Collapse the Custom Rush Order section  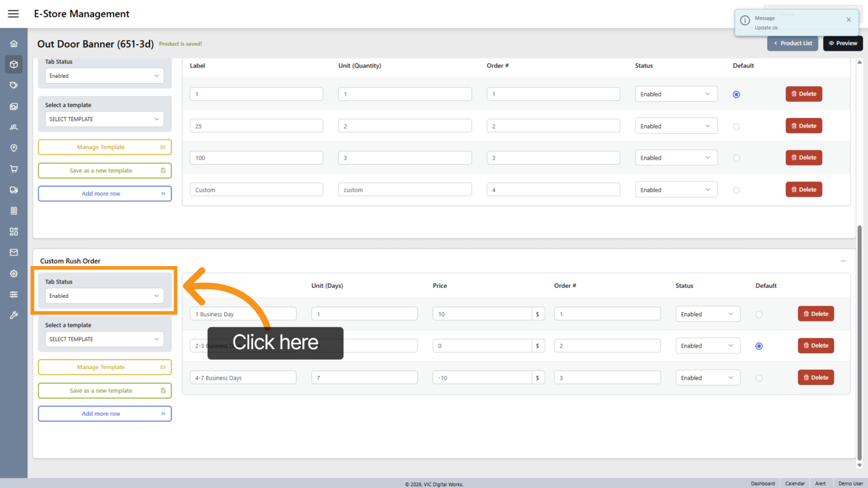843,261
